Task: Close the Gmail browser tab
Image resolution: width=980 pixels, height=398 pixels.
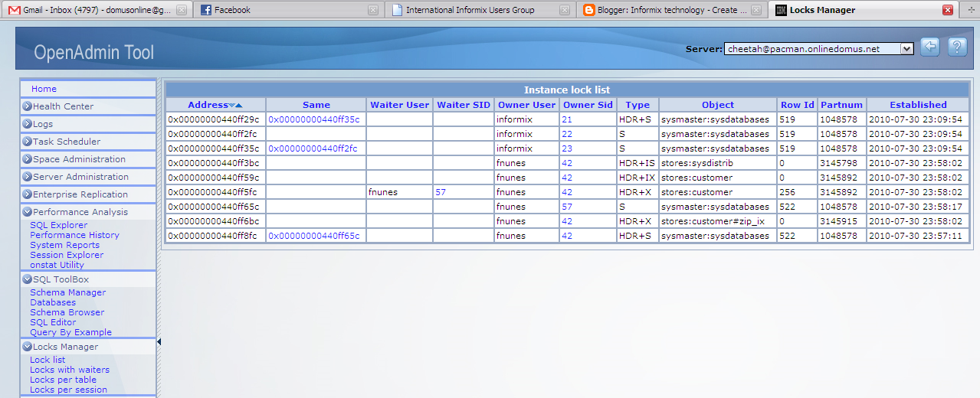Action: (x=181, y=10)
